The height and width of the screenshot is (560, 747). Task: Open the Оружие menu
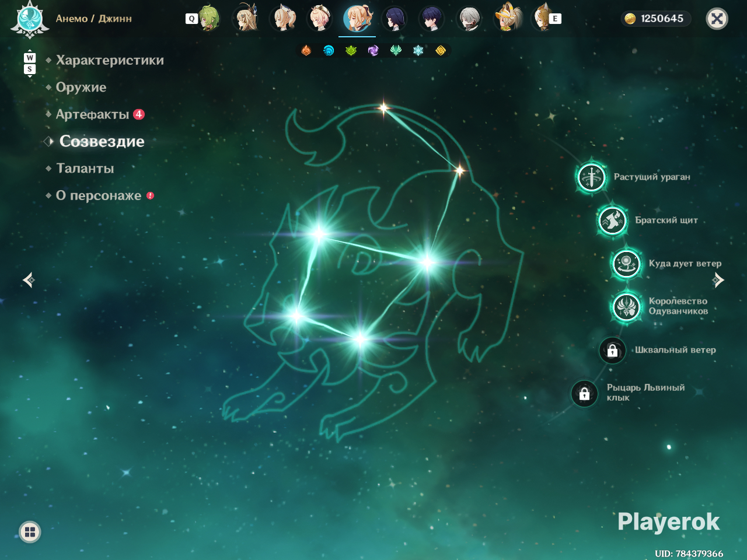(81, 87)
